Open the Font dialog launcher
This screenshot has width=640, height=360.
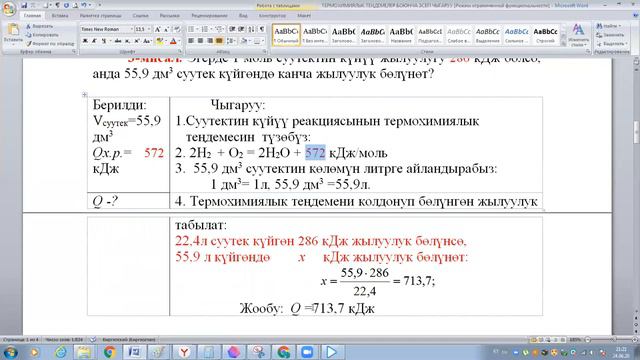(180, 52)
